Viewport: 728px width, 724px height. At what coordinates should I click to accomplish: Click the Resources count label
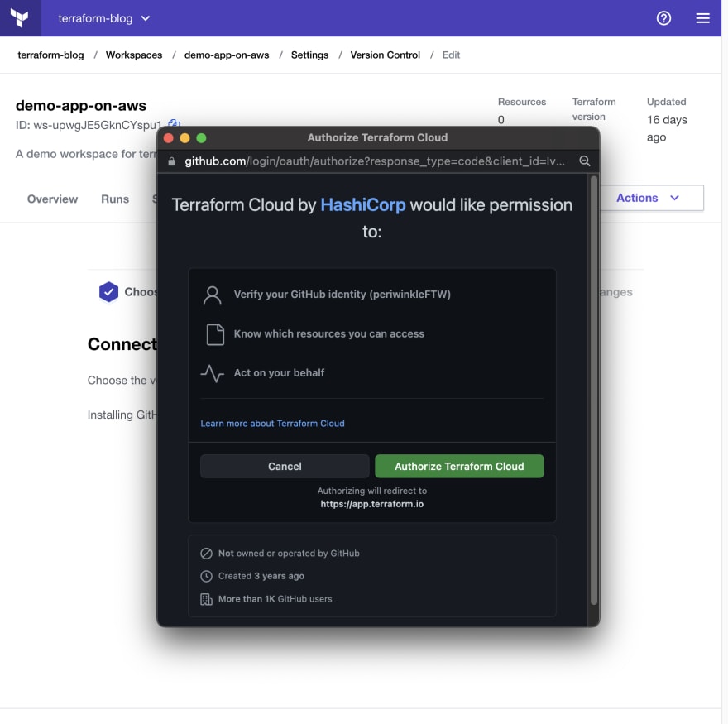[521, 102]
